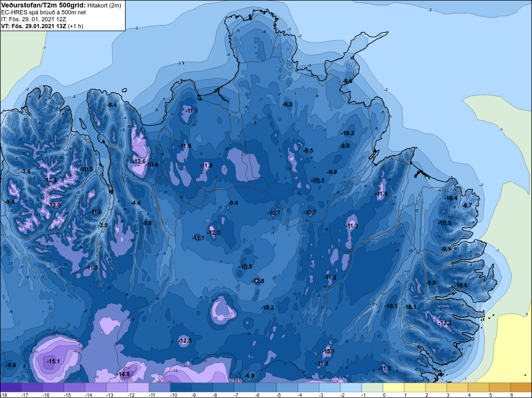The image size is (532, 398).
Task: Click the legend label 0
Action: (x=384, y=395)
